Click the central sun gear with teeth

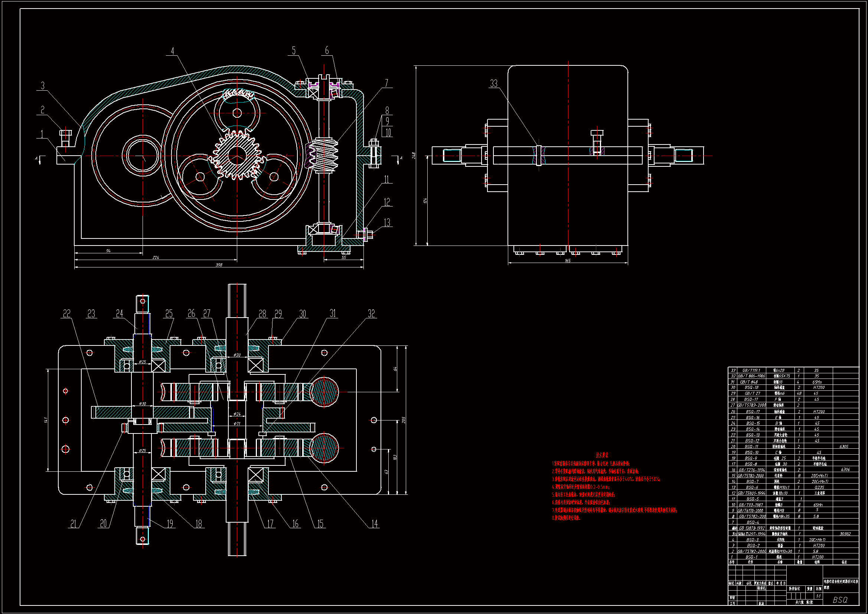[237, 155]
